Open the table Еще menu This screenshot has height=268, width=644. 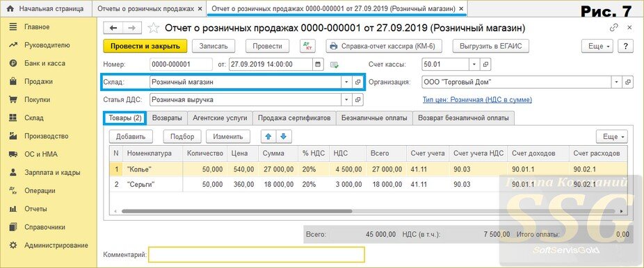coord(611,137)
